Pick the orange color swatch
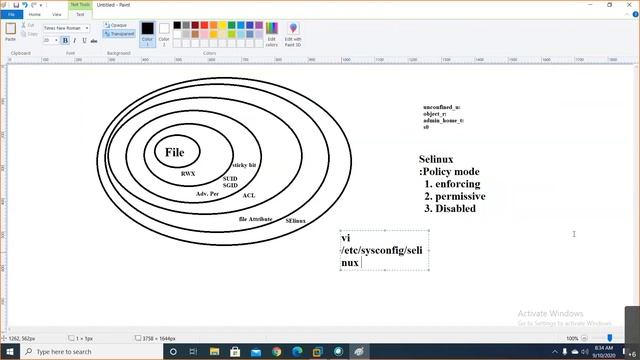 pos(213,25)
